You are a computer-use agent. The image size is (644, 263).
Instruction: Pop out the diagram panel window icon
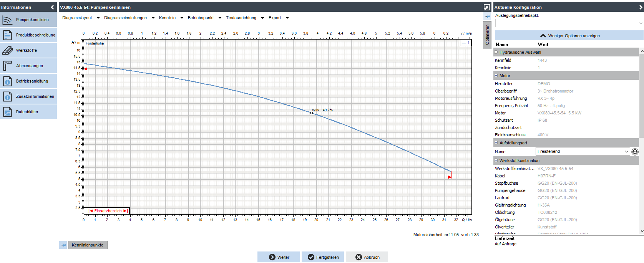486,7
